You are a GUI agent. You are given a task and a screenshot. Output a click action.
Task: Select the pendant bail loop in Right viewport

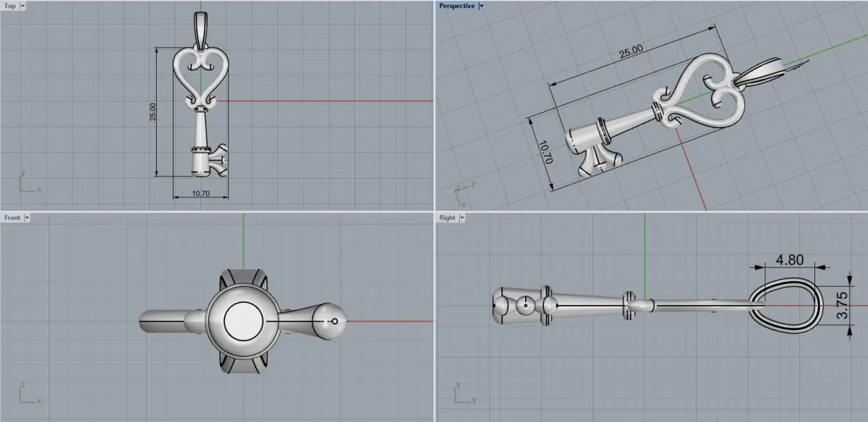click(x=787, y=307)
